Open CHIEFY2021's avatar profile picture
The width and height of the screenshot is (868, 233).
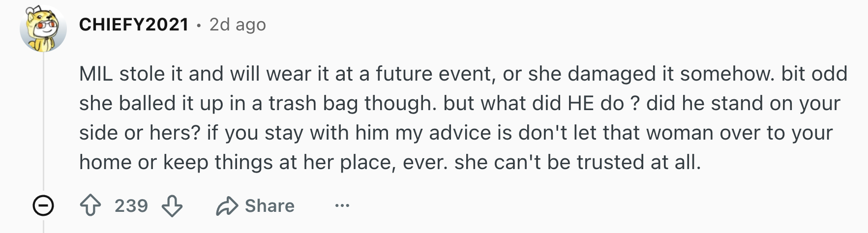tap(43, 29)
